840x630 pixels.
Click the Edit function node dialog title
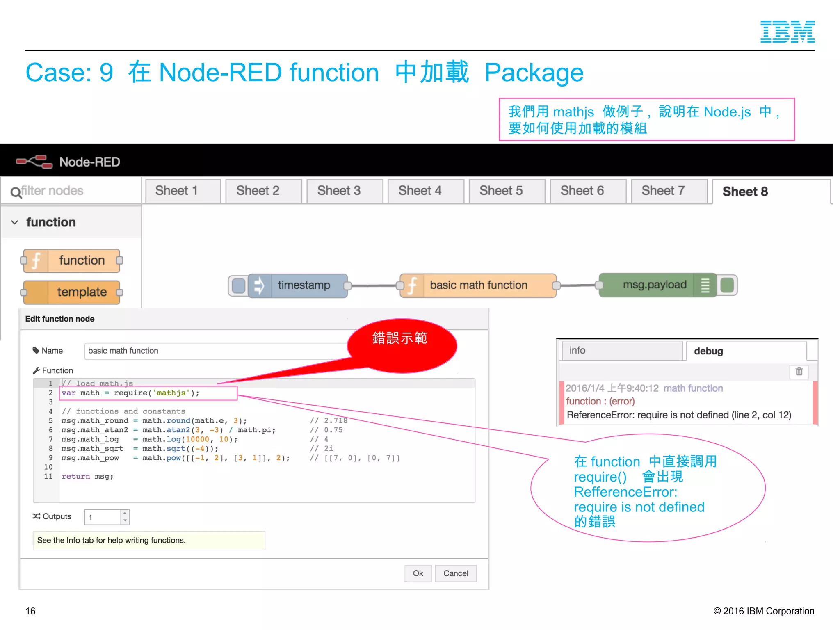coord(60,319)
